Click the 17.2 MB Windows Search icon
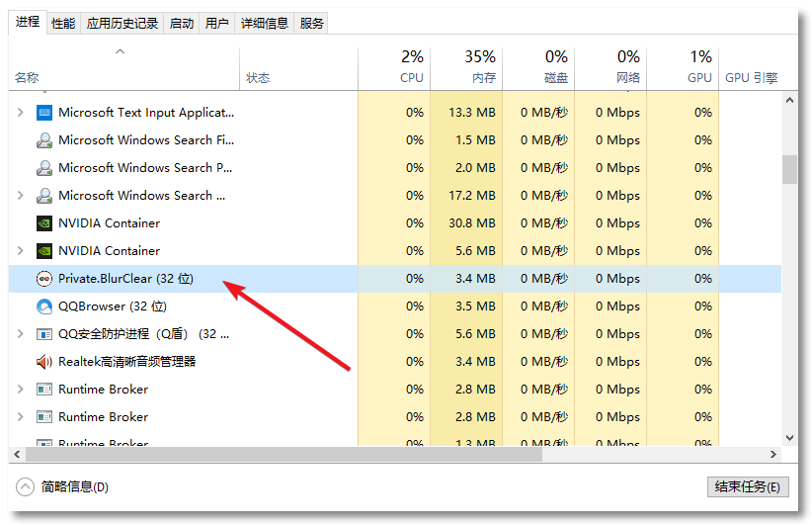The height and width of the screenshot is (525, 812). pos(44,196)
